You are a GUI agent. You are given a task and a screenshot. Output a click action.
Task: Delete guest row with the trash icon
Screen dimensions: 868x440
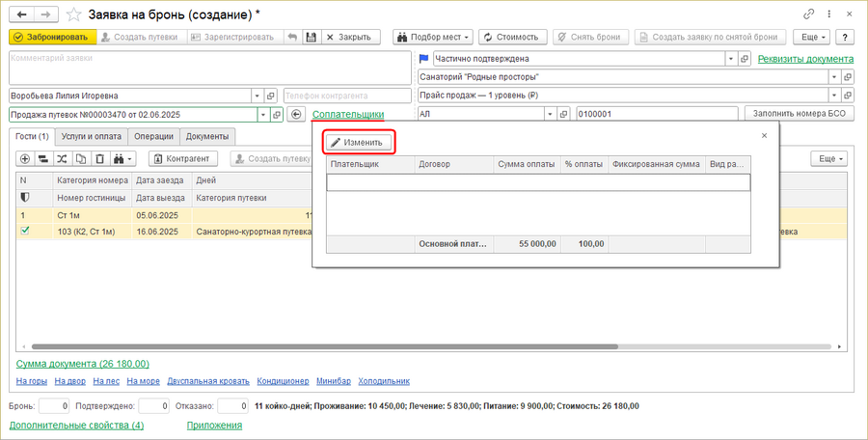[99, 158]
